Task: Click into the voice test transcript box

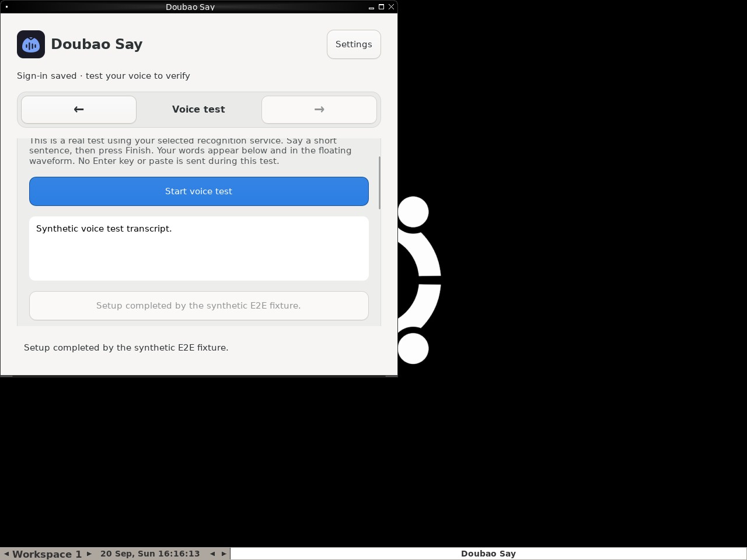Action: [199, 249]
